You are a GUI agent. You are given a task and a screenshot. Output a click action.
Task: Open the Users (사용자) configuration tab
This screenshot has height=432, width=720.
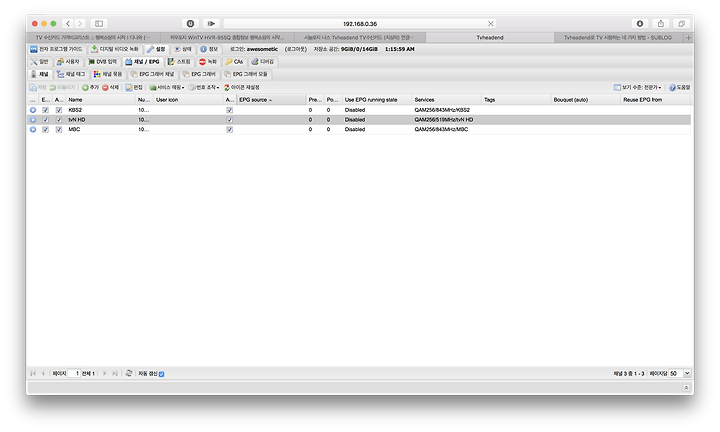[x=68, y=62]
